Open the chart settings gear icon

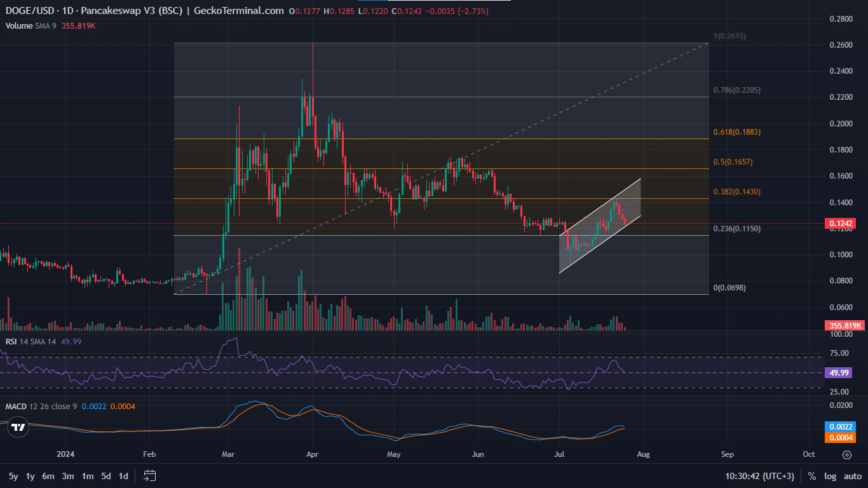point(846,455)
